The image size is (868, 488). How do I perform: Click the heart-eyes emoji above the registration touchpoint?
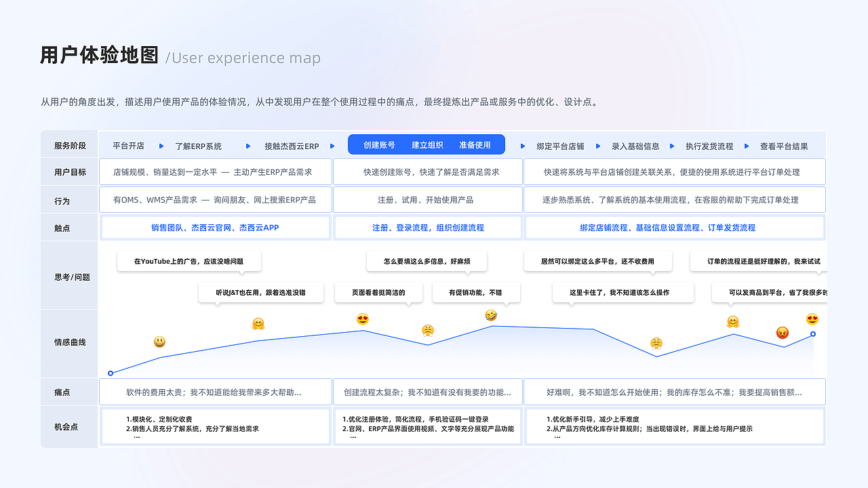363,319
